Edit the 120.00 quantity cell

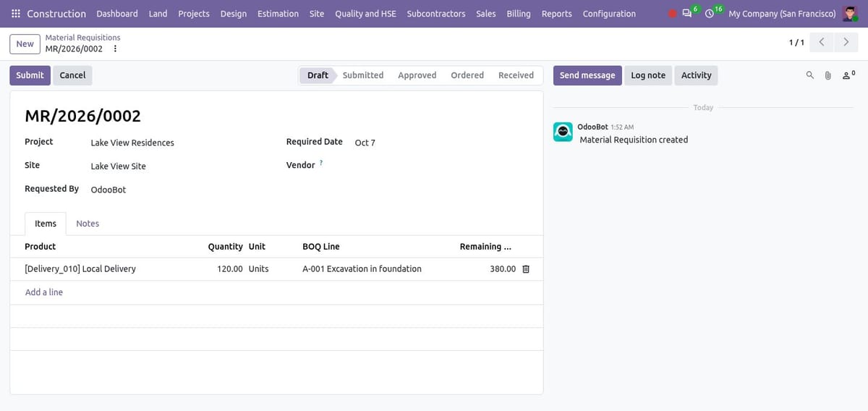(223, 269)
